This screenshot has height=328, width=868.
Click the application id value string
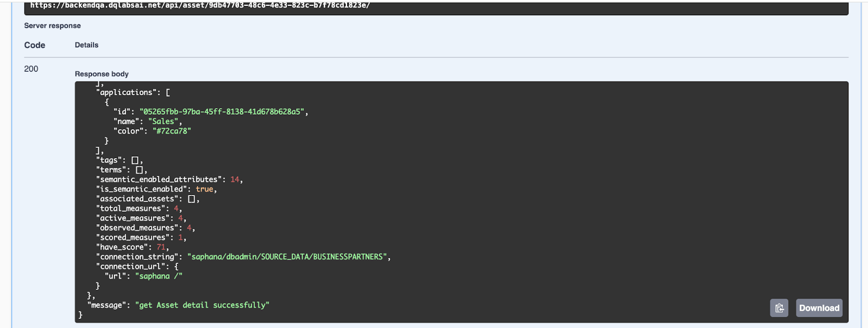coord(222,112)
